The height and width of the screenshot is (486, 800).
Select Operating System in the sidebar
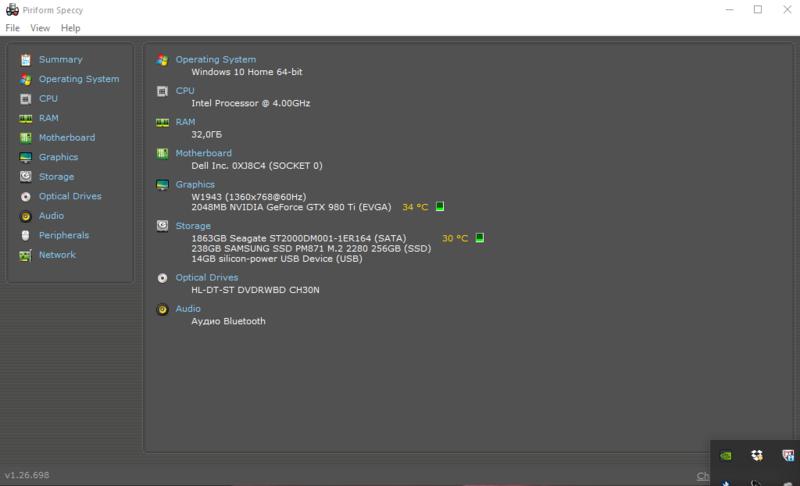coord(79,79)
